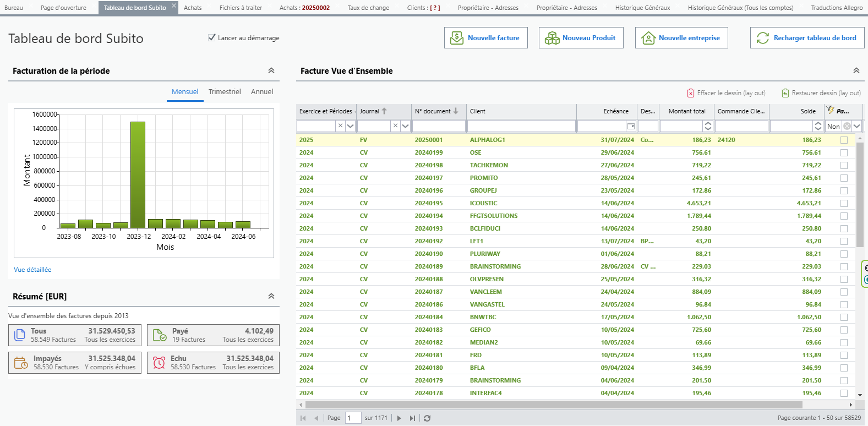Open the 'Non' filter dropdown arrow

pyautogui.click(x=857, y=126)
